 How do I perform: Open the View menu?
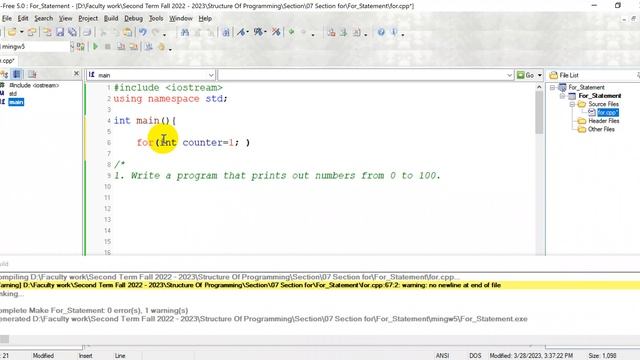(x=65, y=18)
